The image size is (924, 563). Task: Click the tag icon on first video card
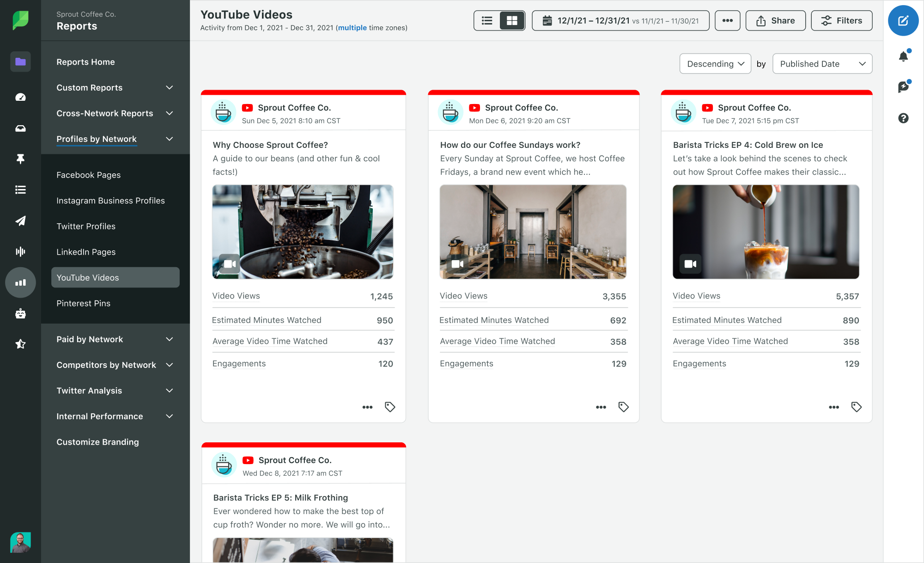click(x=389, y=407)
